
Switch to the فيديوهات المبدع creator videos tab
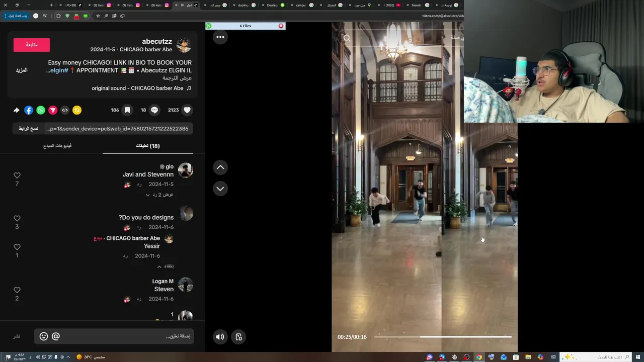pyautogui.click(x=57, y=146)
